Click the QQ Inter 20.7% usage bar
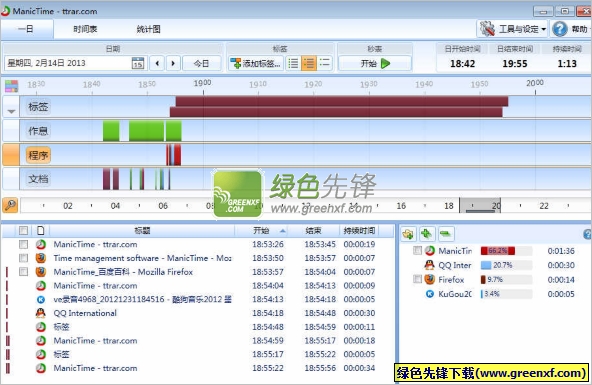The width and height of the screenshot is (592, 385). click(506, 265)
